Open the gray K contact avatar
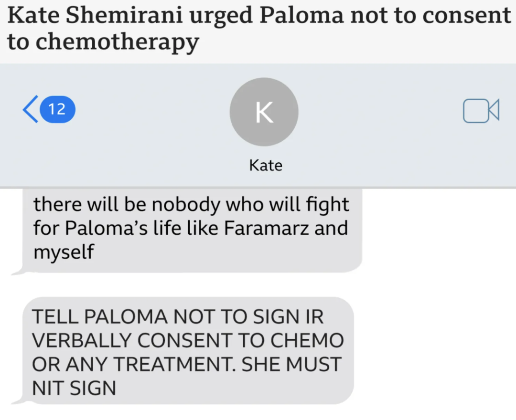This screenshot has height=420, width=516. (264, 112)
